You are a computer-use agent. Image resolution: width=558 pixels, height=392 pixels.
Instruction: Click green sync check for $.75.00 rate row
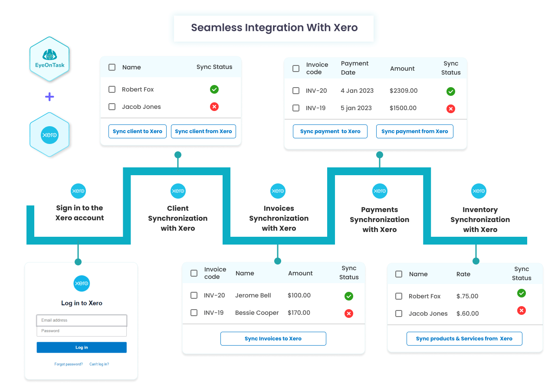(x=522, y=293)
